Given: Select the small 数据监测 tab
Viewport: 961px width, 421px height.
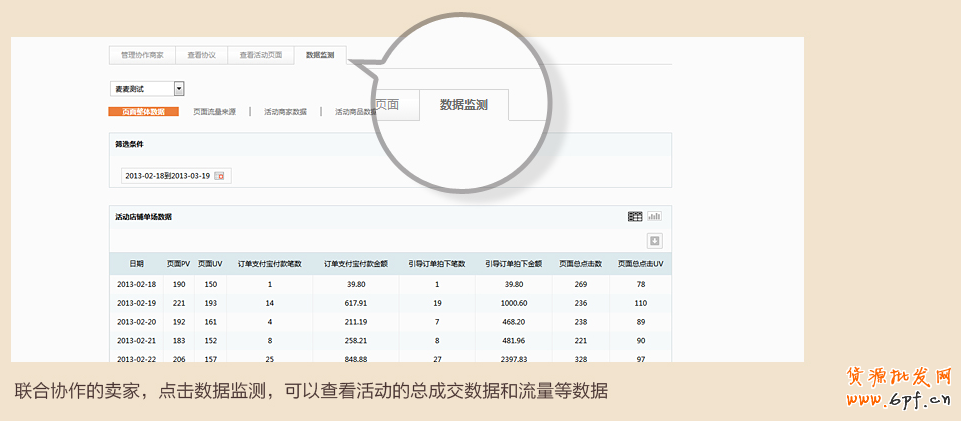Looking at the screenshot, I should [x=320, y=55].
